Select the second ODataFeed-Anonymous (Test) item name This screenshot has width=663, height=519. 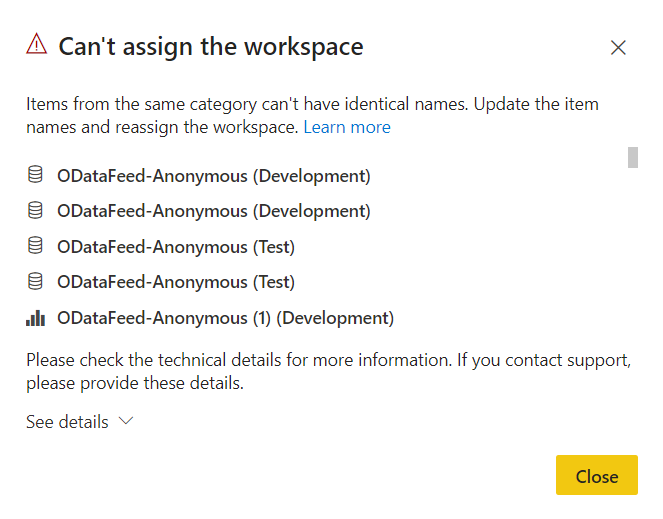pos(176,282)
